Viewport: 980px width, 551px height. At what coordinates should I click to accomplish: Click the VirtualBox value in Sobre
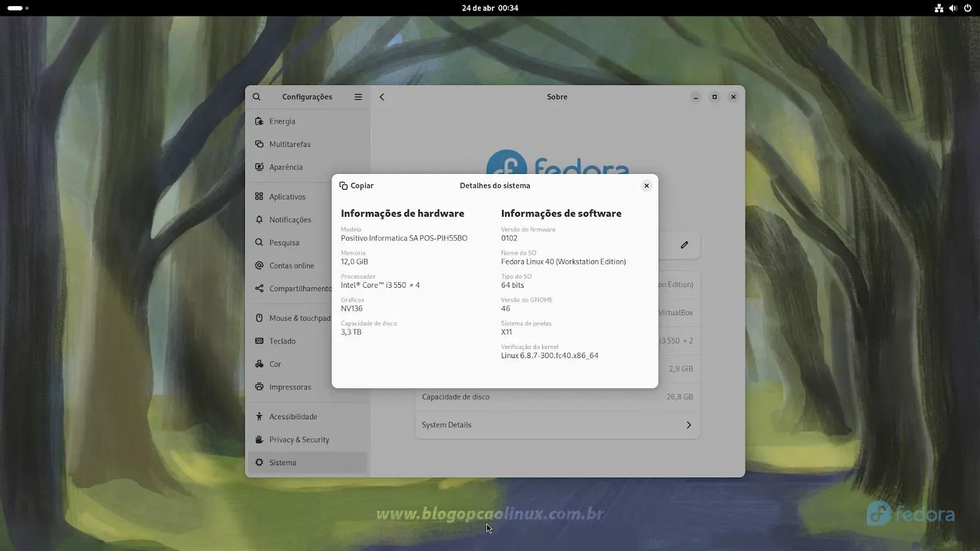click(676, 312)
